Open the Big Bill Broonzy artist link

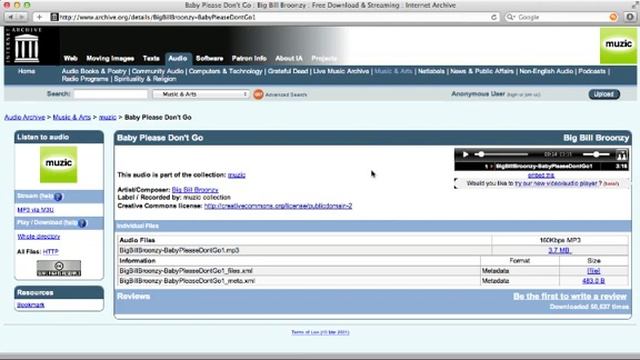click(x=195, y=190)
